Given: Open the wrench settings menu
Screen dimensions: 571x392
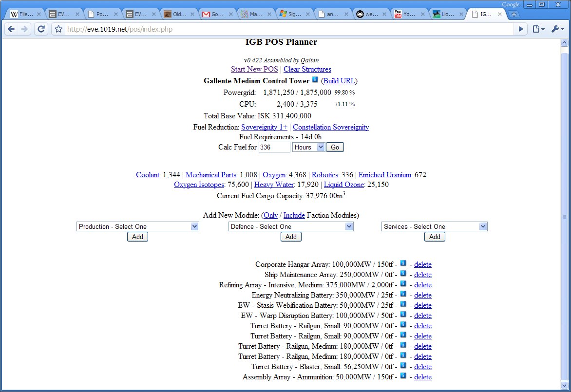Looking at the screenshot, I should coord(557,29).
